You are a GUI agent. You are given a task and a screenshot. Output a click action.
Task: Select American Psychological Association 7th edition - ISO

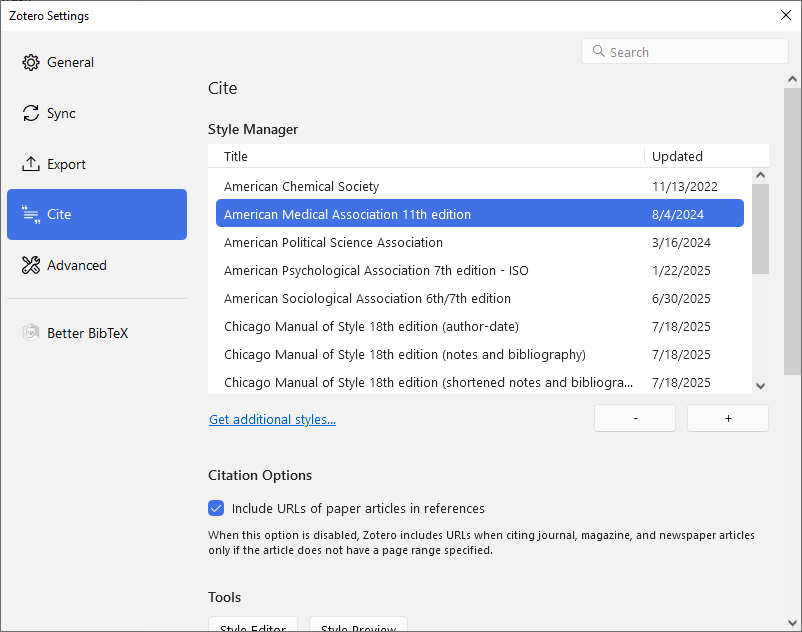coord(480,270)
